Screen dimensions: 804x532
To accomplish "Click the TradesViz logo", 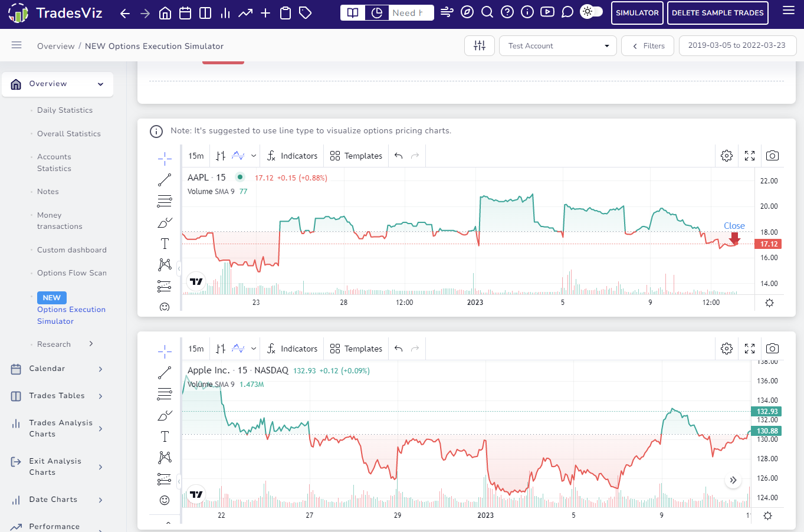I will tap(55, 13).
